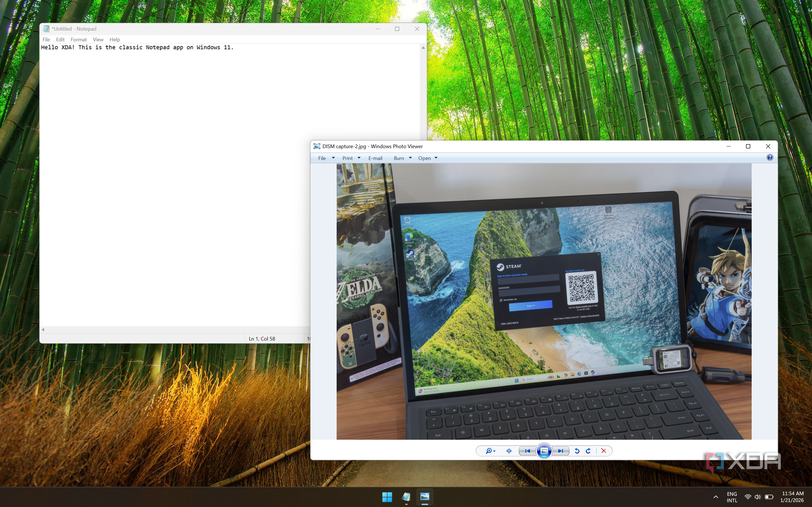Click the Photo Viewer title bar icon
This screenshot has height=507, width=812.
(x=317, y=147)
